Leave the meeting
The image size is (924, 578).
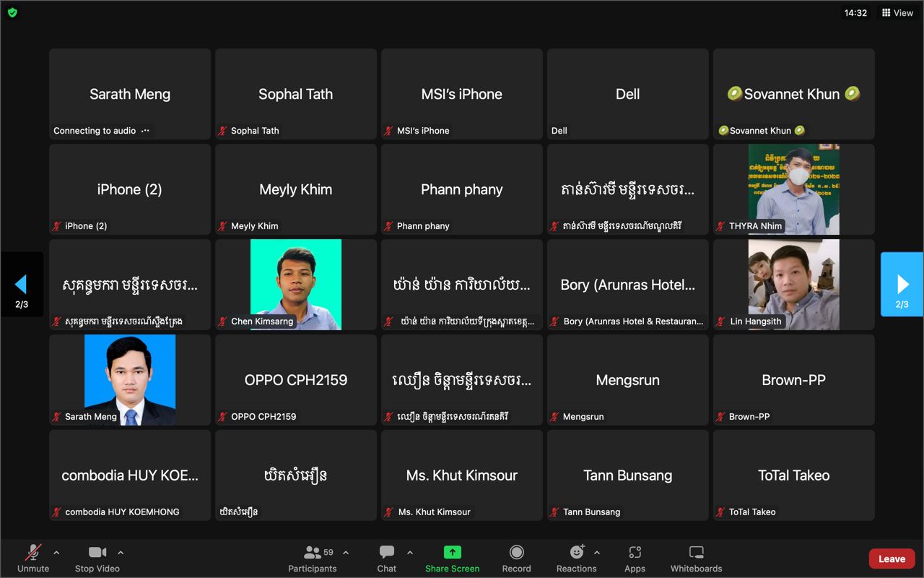coord(892,558)
